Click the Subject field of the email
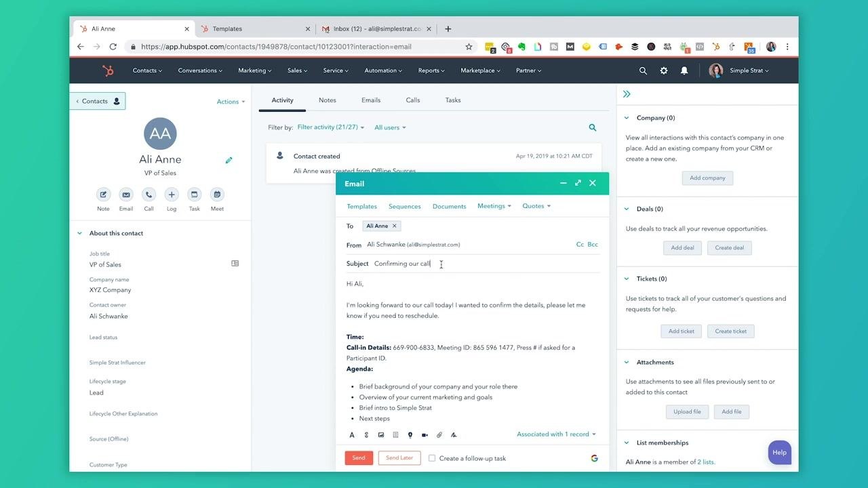 tap(473, 264)
